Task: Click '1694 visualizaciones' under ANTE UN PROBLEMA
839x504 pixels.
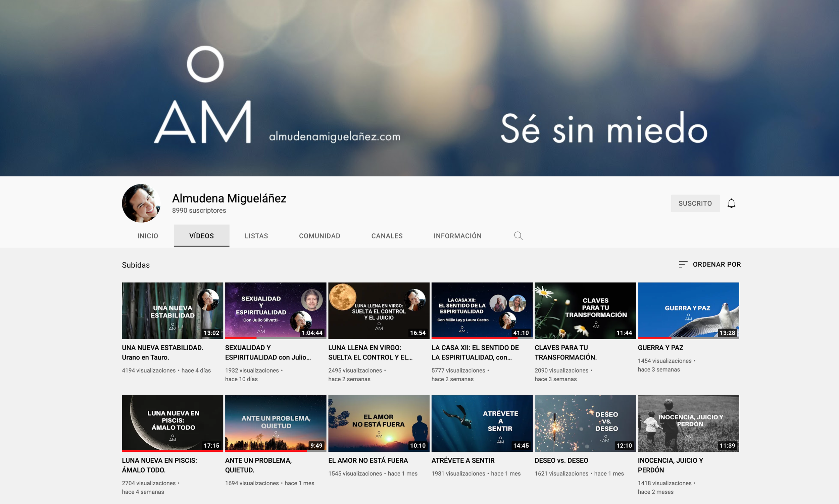Action: point(252,483)
